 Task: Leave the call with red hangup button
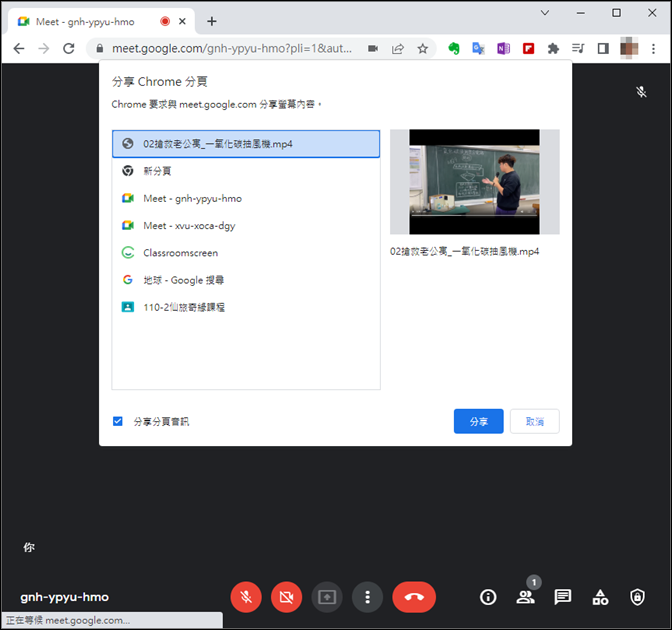point(414,597)
